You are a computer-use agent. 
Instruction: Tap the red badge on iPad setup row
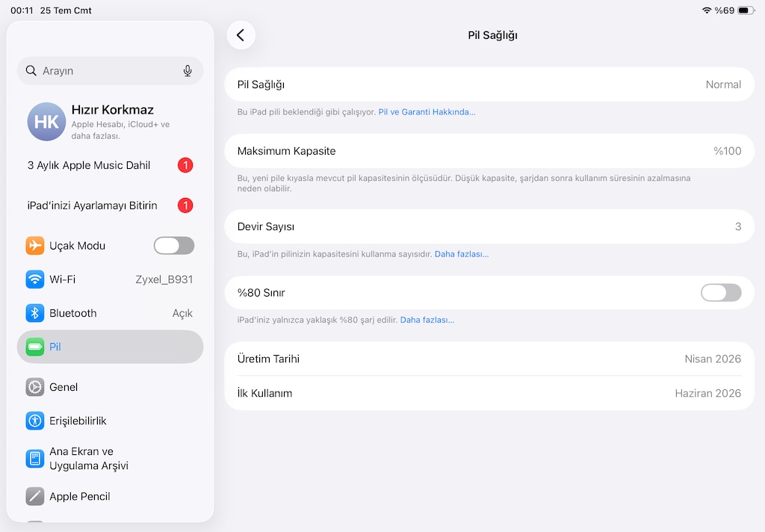pyautogui.click(x=185, y=205)
